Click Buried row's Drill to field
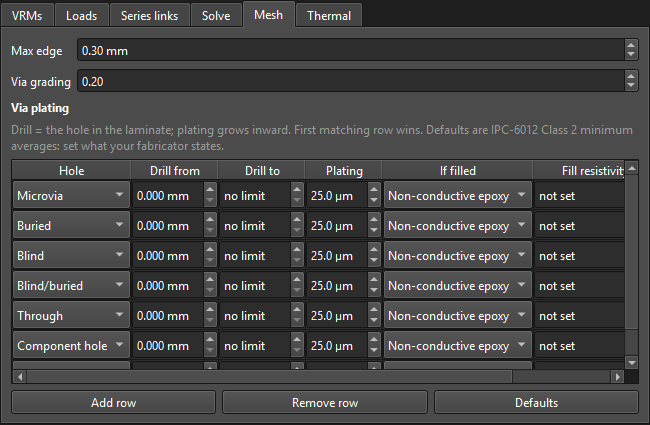 [255, 226]
